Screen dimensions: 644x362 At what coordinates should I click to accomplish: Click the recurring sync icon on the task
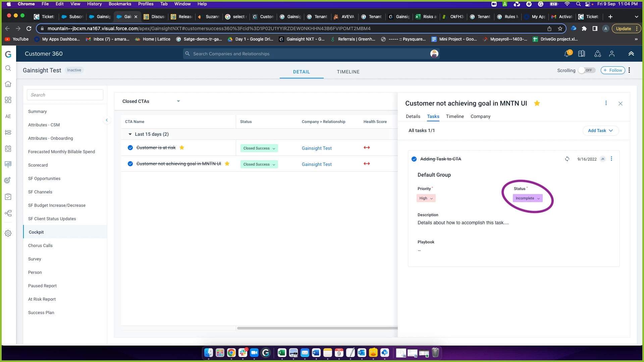[x=567, y=159]
